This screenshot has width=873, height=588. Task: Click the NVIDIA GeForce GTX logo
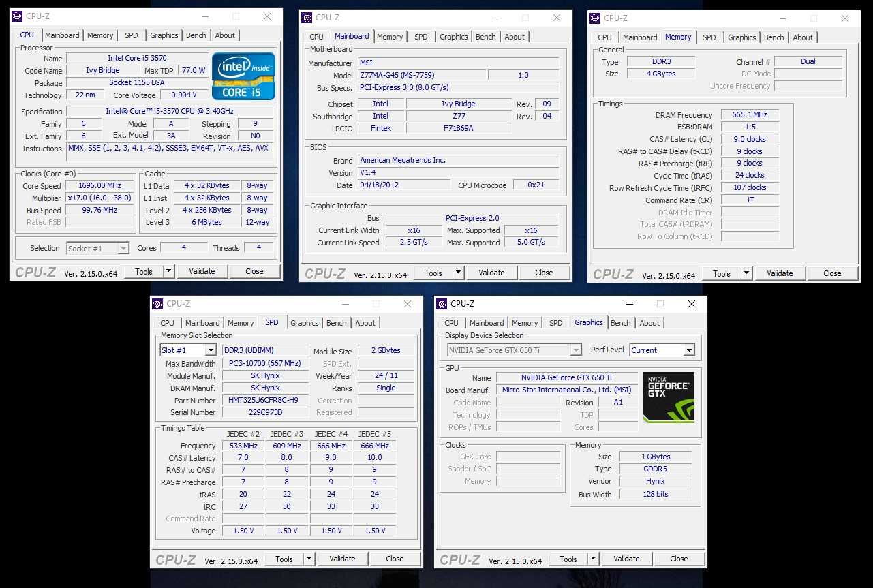pyautogui.click(x=669, y=397)
